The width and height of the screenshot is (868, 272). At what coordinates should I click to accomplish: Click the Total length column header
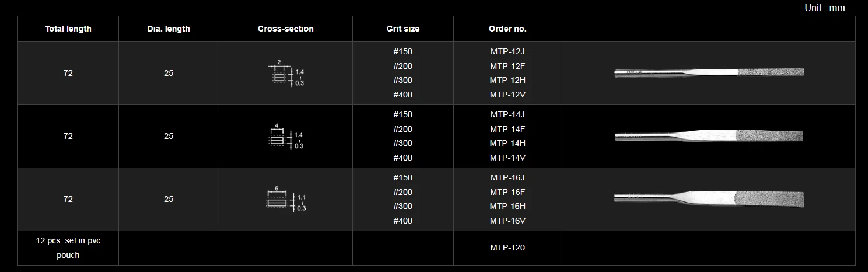pyautogui.click(x=68, y=29)
